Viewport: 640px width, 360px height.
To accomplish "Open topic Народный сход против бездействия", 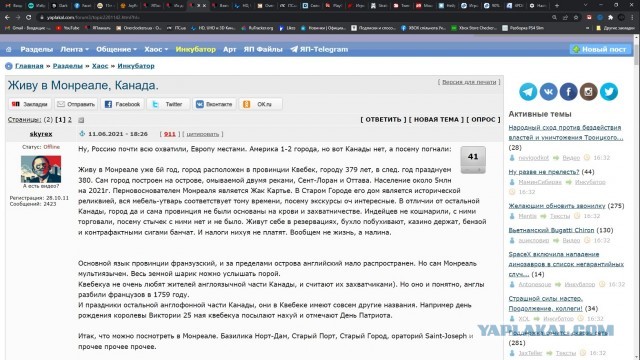I will (x=566, y=132).
